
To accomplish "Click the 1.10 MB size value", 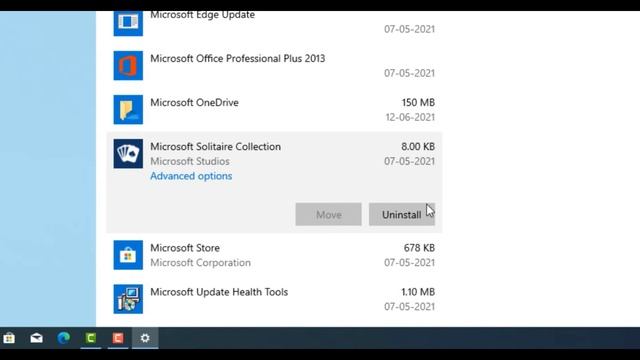I will pyautogui.click(x=418, y=292).
